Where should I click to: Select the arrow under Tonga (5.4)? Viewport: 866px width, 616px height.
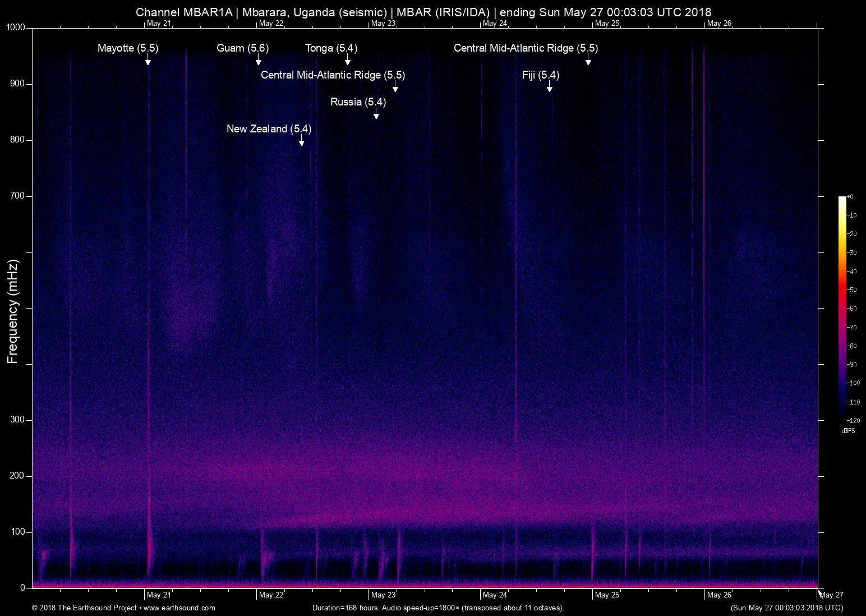pyautogui.click(x=347, y=61)
